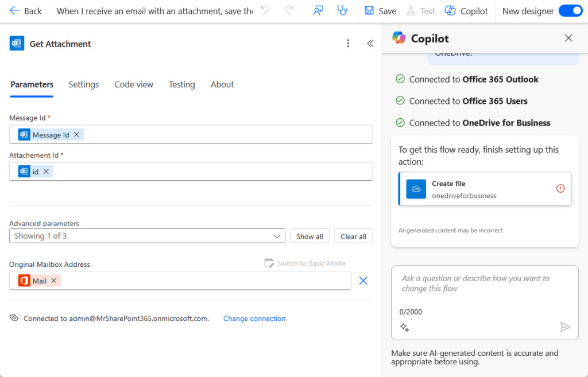Remove the Message Id token

point(76,134)
